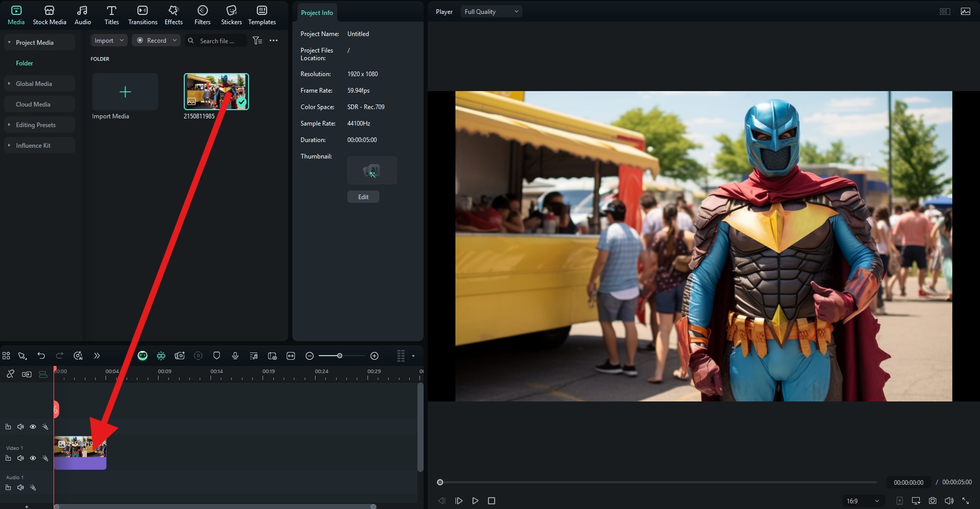Open the green AI copilot assistant icon
The image size is (980, 509).
pos(143,356)
